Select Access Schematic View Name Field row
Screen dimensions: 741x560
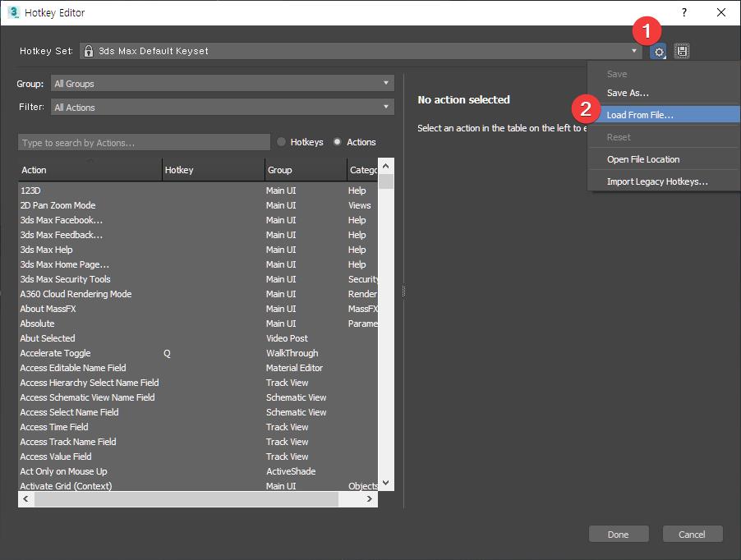click(197, 397)
